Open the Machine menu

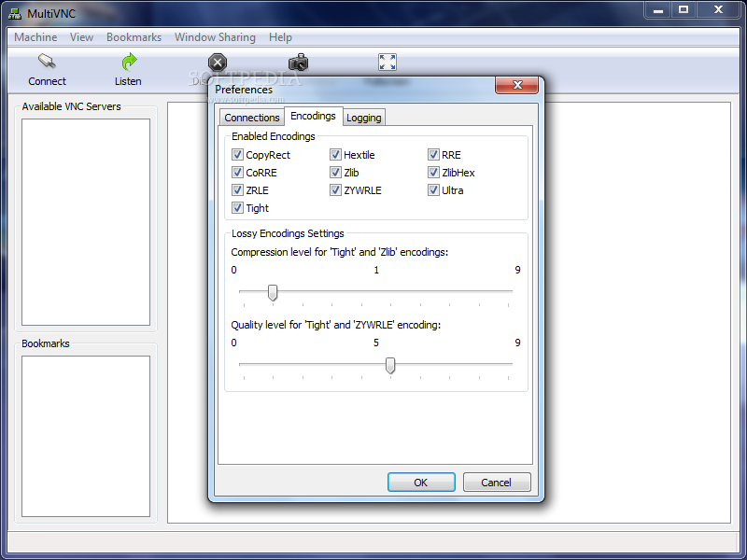coord(35,37)
